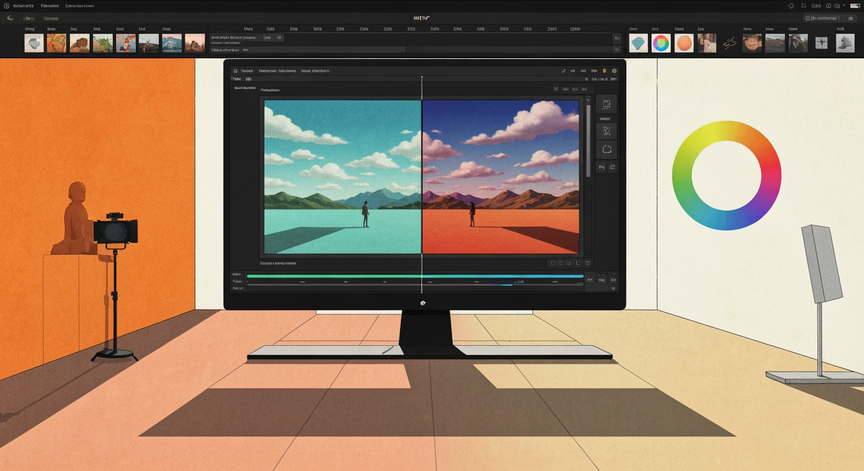Click the orange round icon at monitor title bar's end

click(614, 71)
